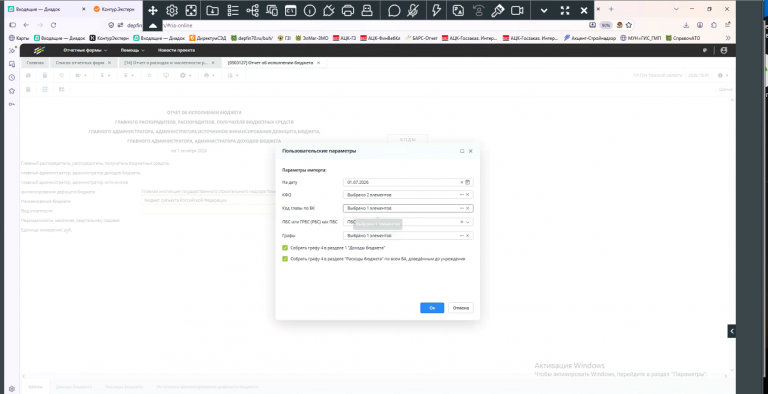Image resolution: width=768 pixels, height=394 pixels.
Task: Maximize the 'Пользовательские параметры' dialog
Action: pos(462,151)
